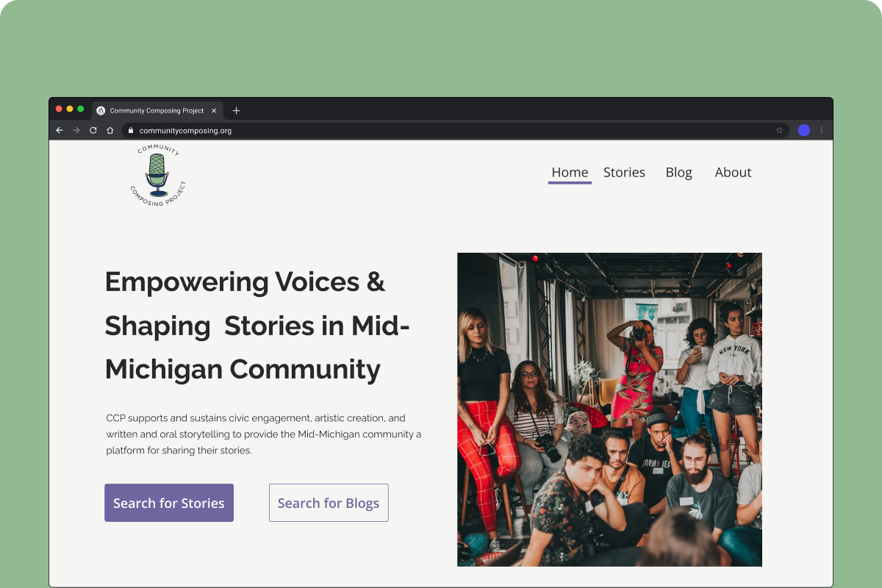The height and width of the screenshot is (588, 882).
Task: Click the browser back arrow
Action: coord(60,130)
